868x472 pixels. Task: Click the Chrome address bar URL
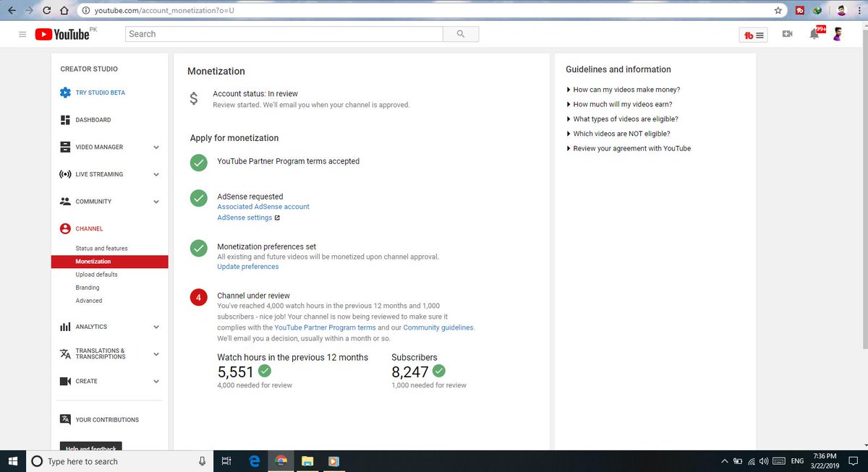[164, 11]
